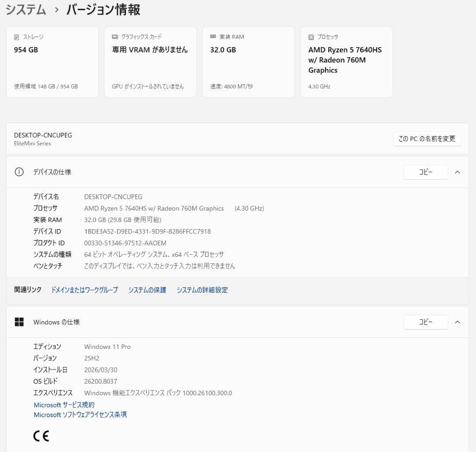Collapse the Windows の仕様 section chevron
Screen dimensions: 476x452
(457, 322)
